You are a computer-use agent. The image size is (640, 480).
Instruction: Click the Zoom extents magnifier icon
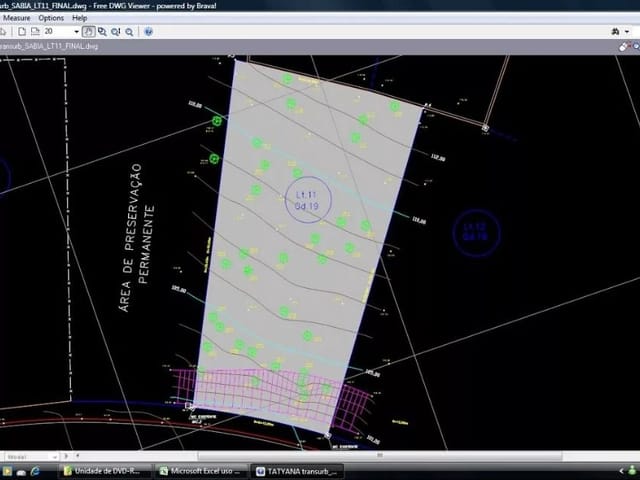(x=116, y=31)
